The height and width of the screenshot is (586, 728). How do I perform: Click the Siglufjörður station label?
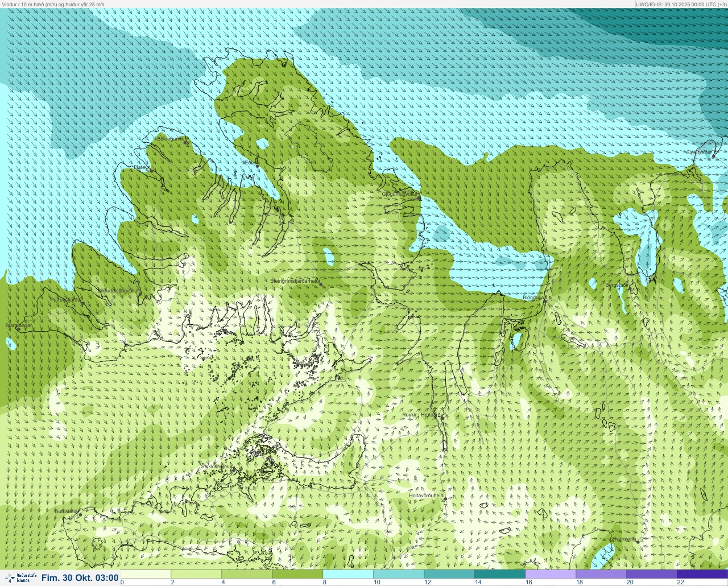pyautogui.click(x=698, y=152)
